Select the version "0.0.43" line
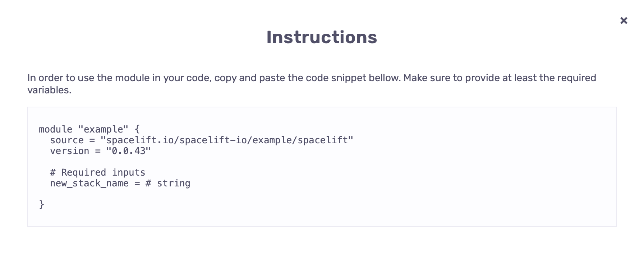Screen dimensions: 644x255 coord(100,151)
